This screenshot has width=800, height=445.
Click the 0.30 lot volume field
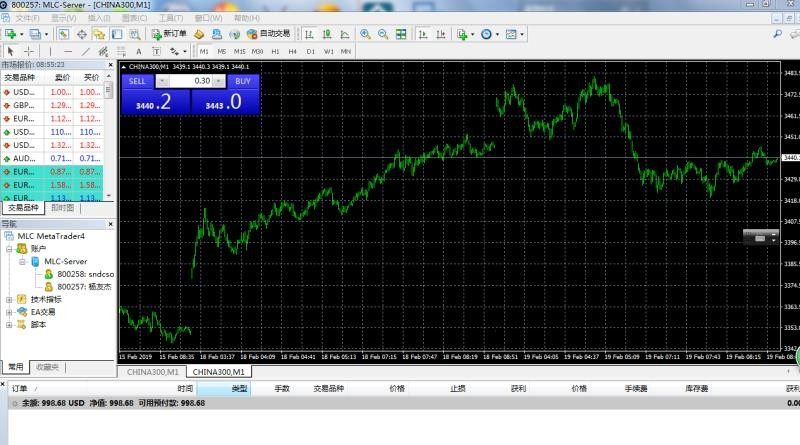tap(196, 81)
